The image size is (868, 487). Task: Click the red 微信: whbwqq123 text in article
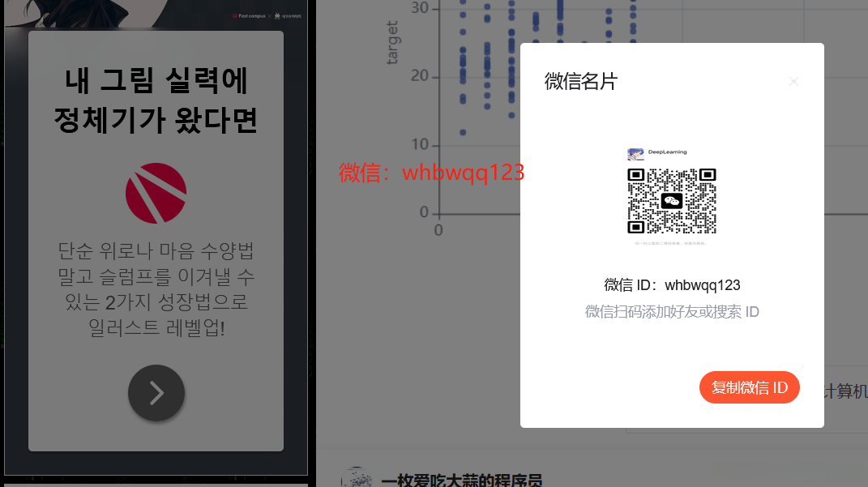point(432,173)
